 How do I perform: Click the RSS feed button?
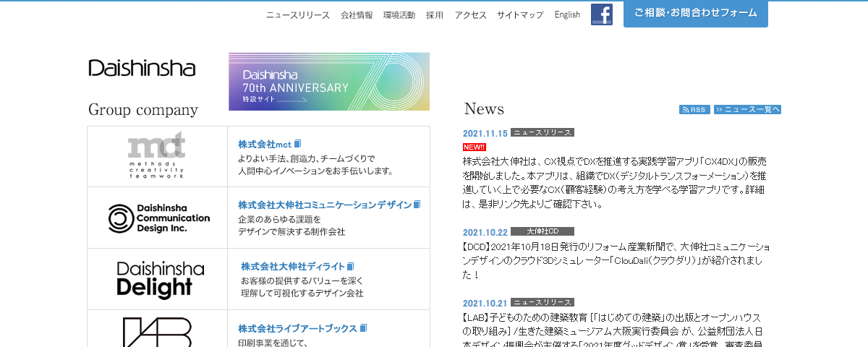[x=694, y=110]
